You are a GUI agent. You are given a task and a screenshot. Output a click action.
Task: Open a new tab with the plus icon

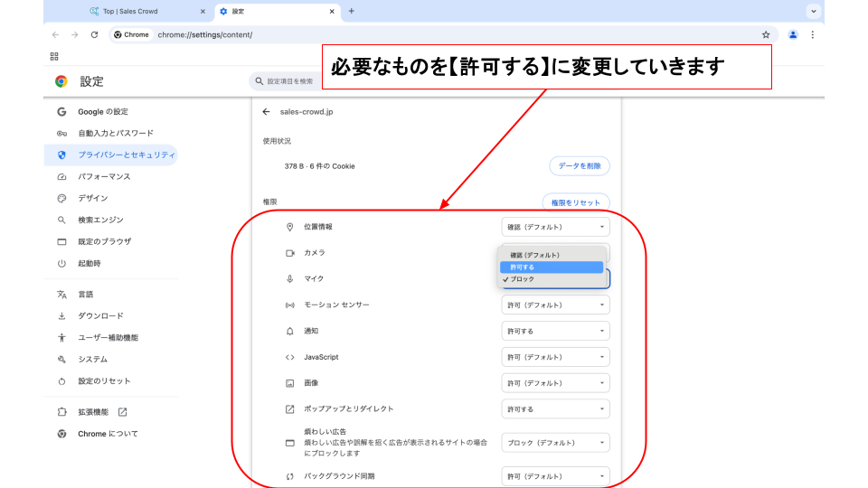click(352, 11)
